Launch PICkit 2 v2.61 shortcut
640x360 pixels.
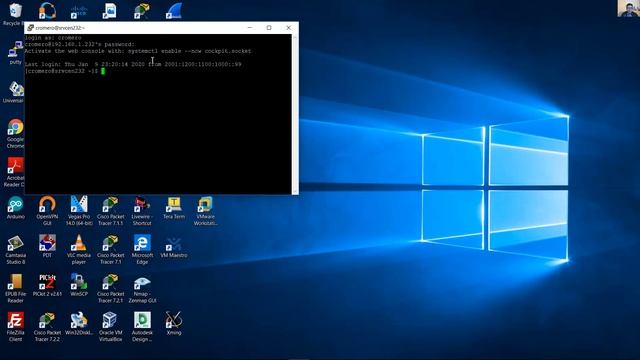[x=47, y=285]
